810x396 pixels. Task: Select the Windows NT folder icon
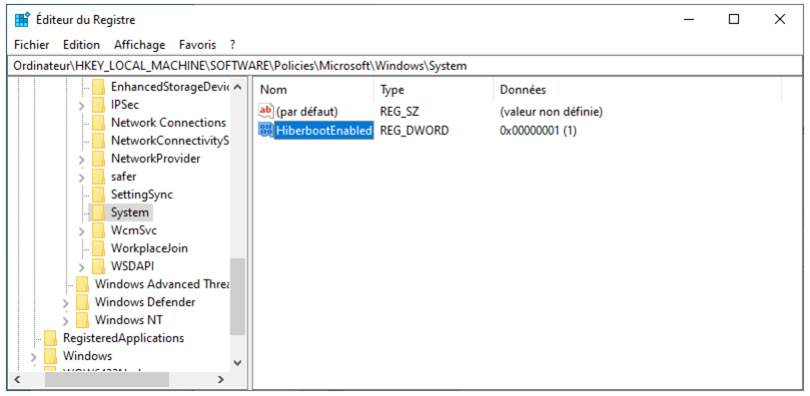point(83,320)
